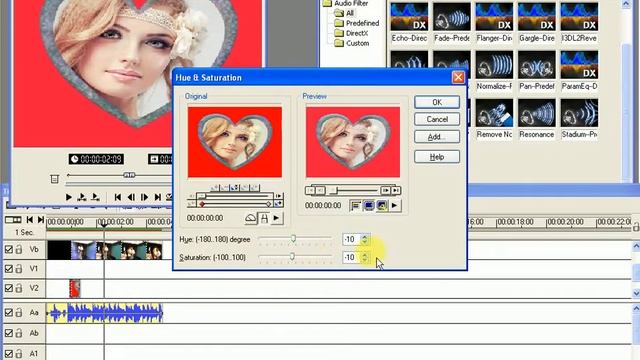
Task: Select the All folder in filter tree
Action: pyautogui.click(x=344, y=13)
